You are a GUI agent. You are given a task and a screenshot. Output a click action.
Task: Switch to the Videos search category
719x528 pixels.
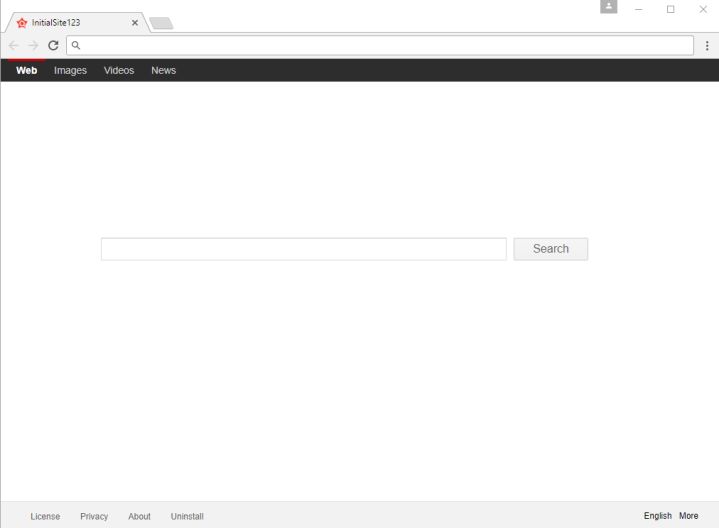[119, 70]
